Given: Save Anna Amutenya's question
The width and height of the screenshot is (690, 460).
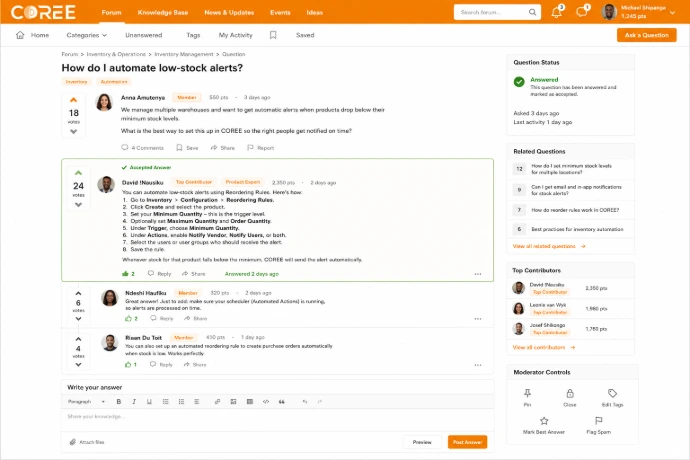Looking at the screenshot, I should [x=187, y=148].
